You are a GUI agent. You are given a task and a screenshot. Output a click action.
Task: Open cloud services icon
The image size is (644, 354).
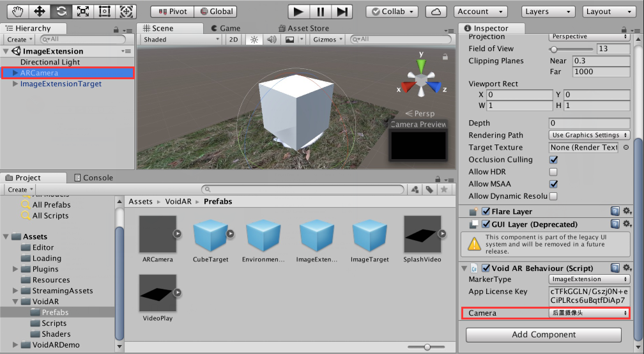tap(436, 12)
